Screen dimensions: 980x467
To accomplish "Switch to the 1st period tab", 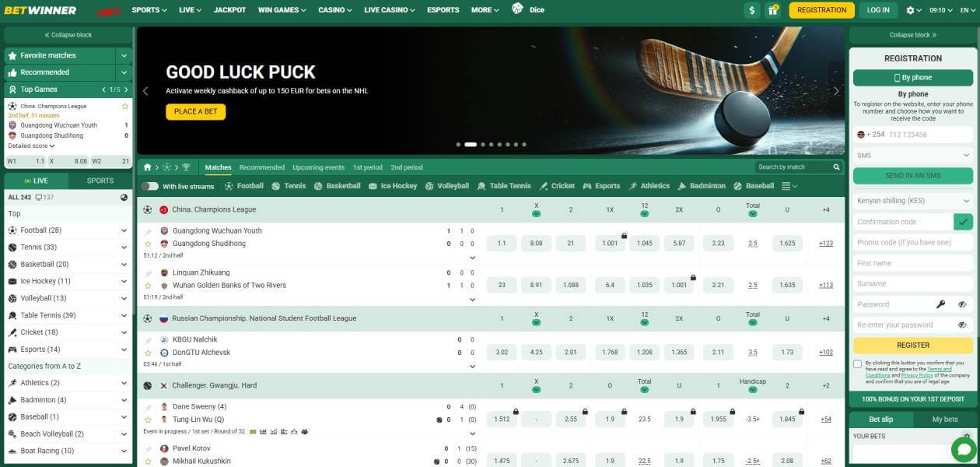I will coord(367,167).
